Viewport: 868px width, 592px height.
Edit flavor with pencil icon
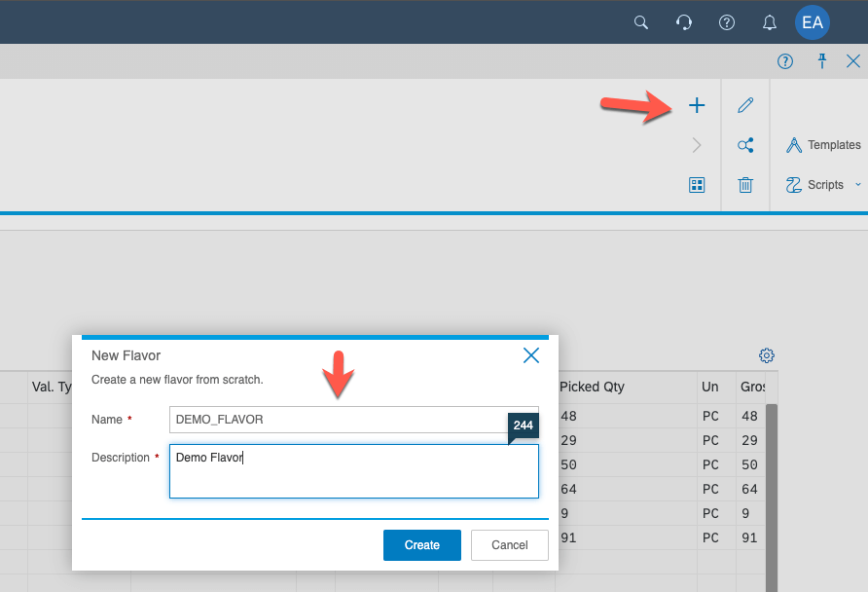(745, 105)
